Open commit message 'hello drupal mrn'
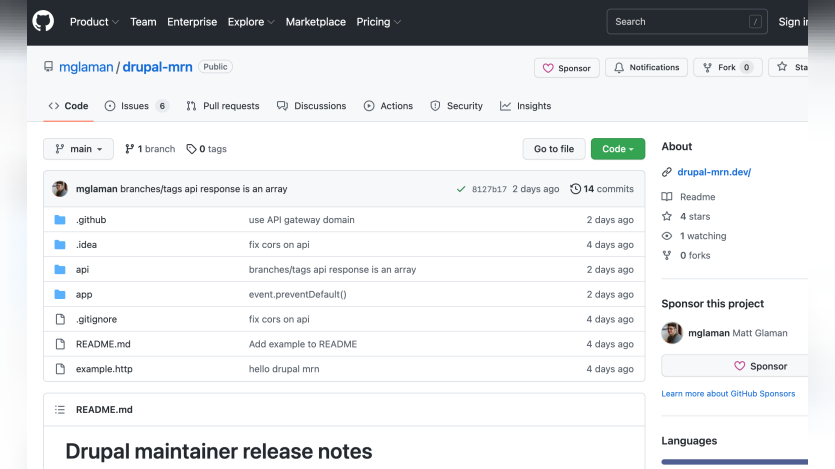The width and height of the screenshot is (835, 469). click(284, 369)
